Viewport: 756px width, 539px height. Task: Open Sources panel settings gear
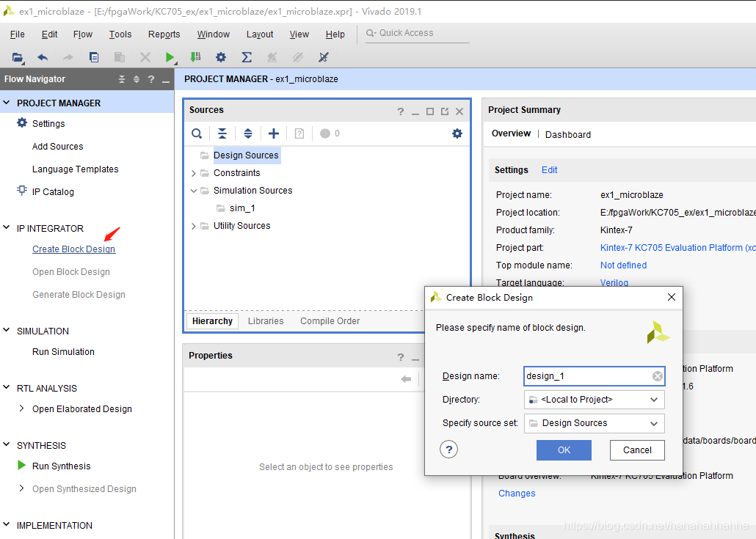pos(457,133)
